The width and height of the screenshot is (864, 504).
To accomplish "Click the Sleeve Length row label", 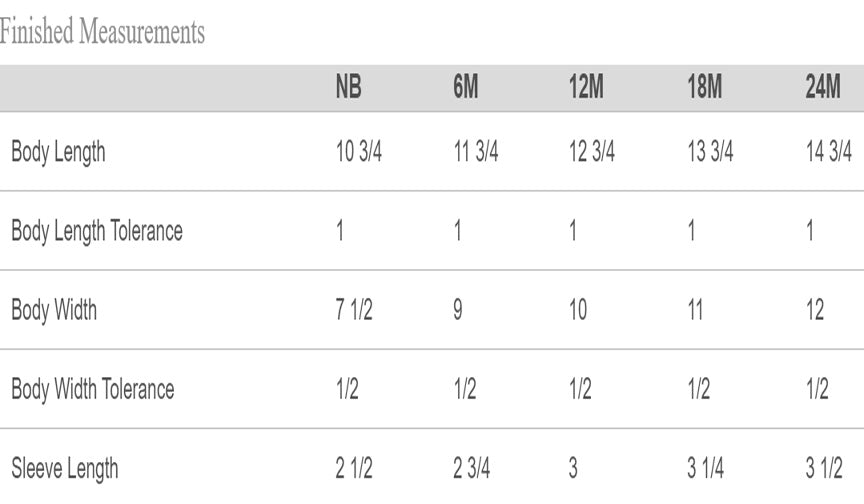I will [64, 469].
